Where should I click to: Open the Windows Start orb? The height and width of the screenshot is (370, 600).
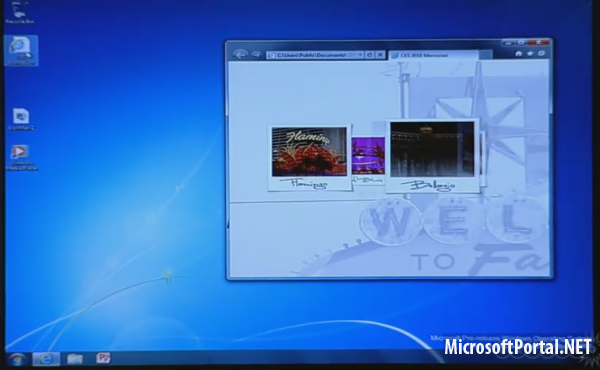tap(17, 359)
